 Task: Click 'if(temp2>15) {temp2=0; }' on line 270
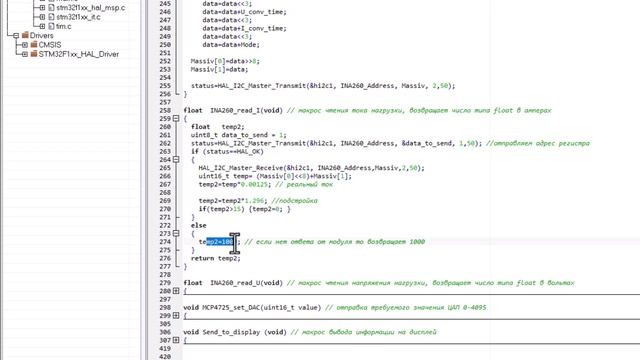(244, 209)
